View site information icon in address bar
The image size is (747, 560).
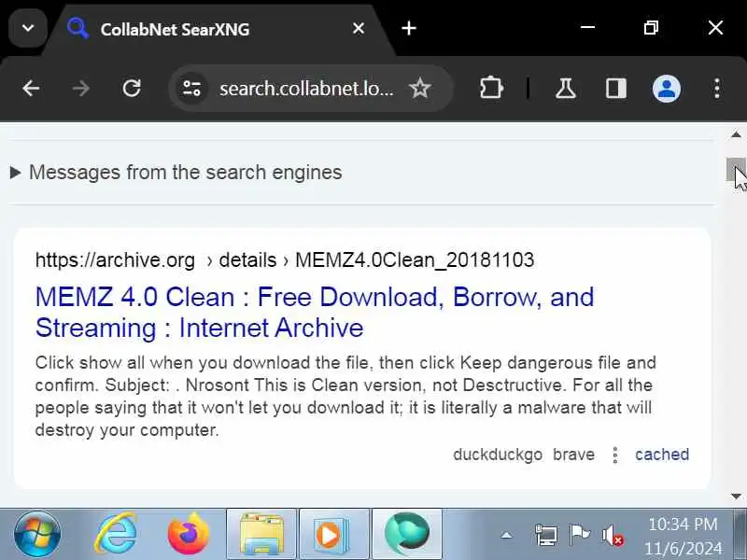[191, 89]
